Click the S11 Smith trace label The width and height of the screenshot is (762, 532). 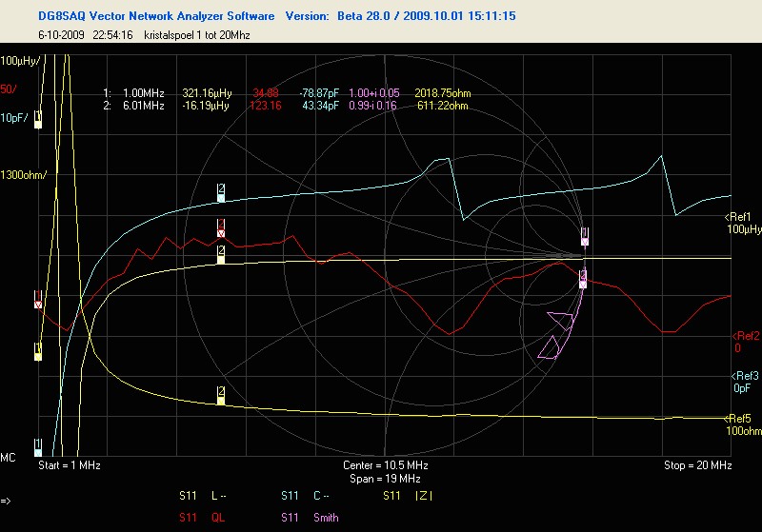310,518
